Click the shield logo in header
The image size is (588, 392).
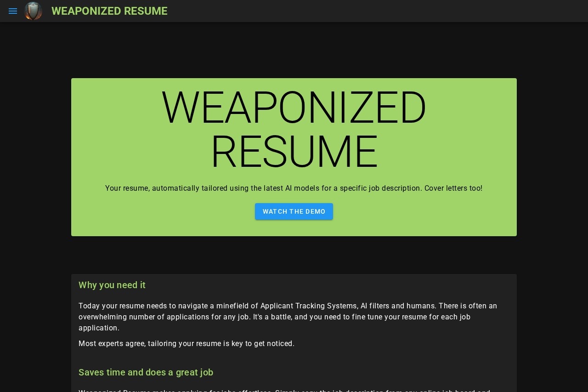coord(33,11)
